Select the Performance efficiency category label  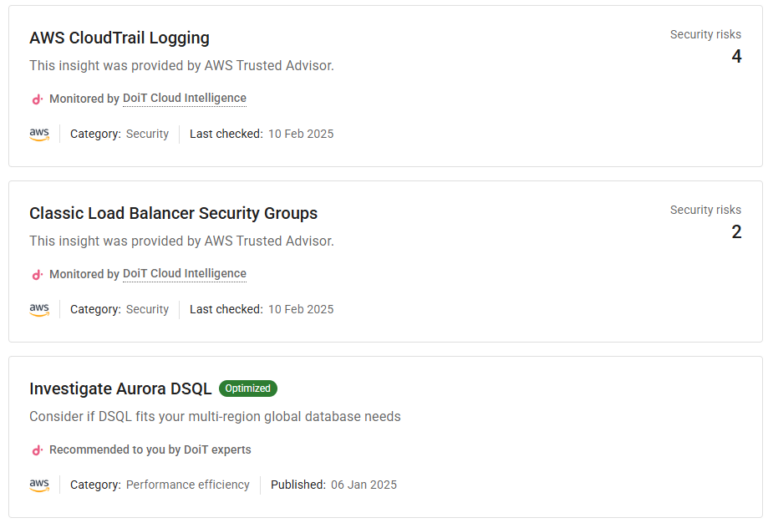[x=187, y=485]
